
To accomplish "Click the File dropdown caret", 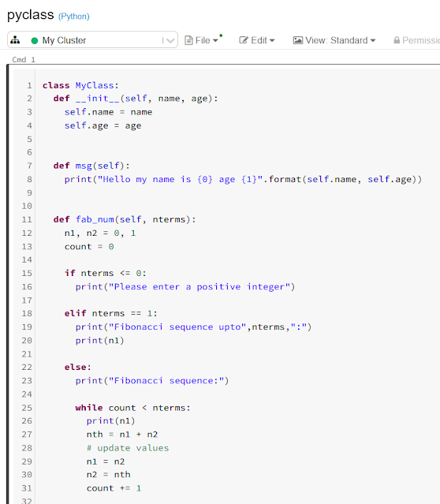I will [x=215, y=40].
